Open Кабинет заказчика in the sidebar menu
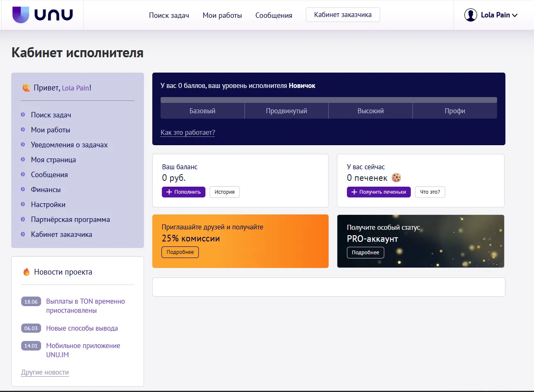This screenshot has height=392, width=534. point(61,234)
